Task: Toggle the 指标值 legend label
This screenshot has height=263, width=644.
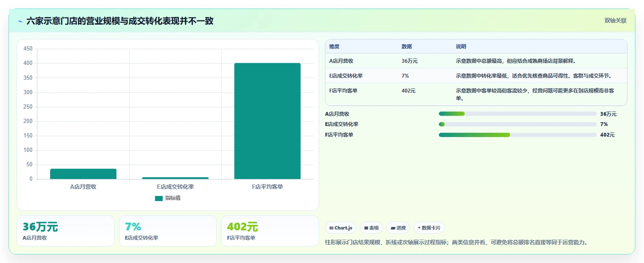Action: [173, 198]
